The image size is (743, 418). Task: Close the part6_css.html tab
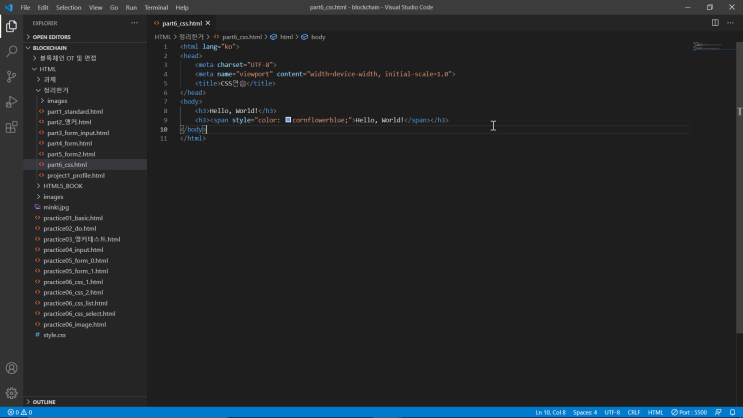(x=208, y=23)
